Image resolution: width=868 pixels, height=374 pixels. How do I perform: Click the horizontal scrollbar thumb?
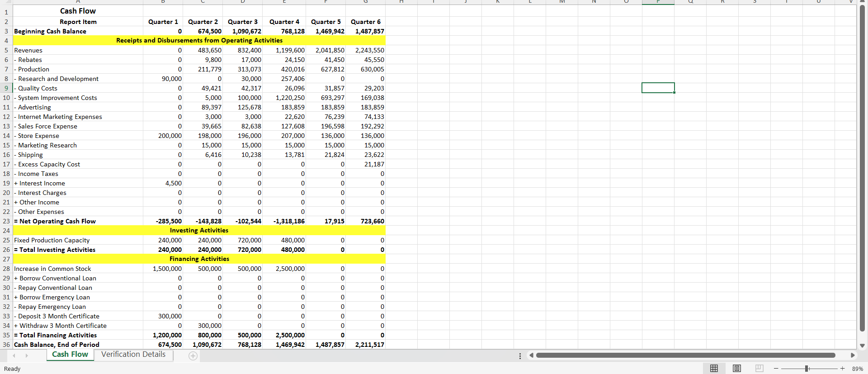click(685, 355)
